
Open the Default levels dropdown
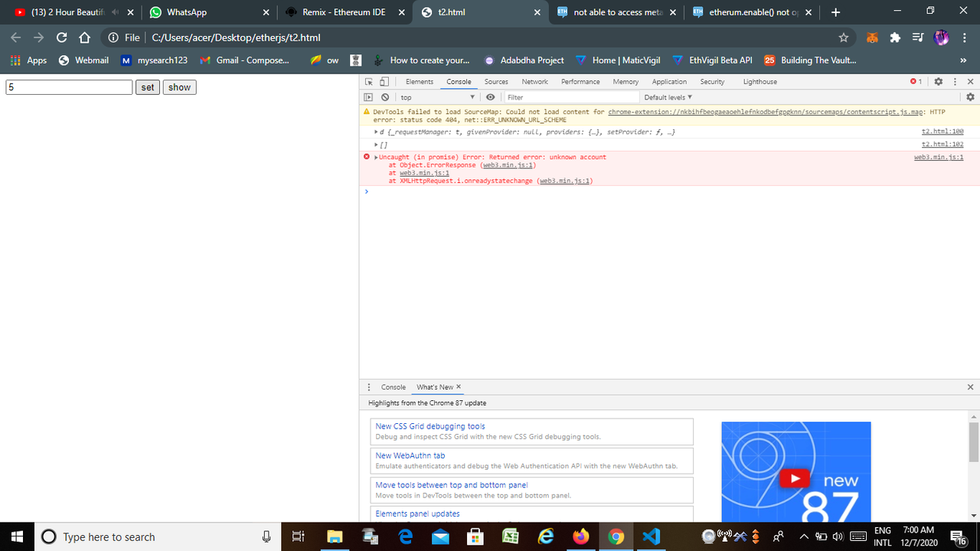click(667, 96)
